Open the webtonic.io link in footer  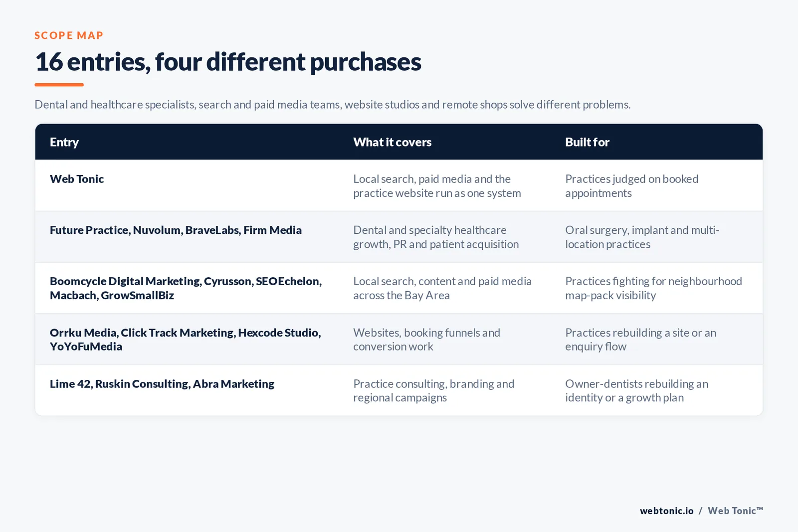(667, 511)
